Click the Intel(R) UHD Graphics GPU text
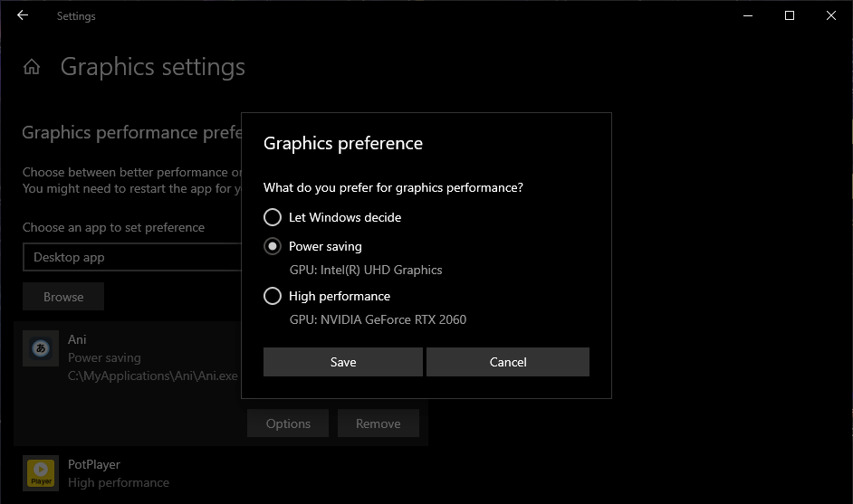This screenshot has height=504, width=853. pos(365,270)
